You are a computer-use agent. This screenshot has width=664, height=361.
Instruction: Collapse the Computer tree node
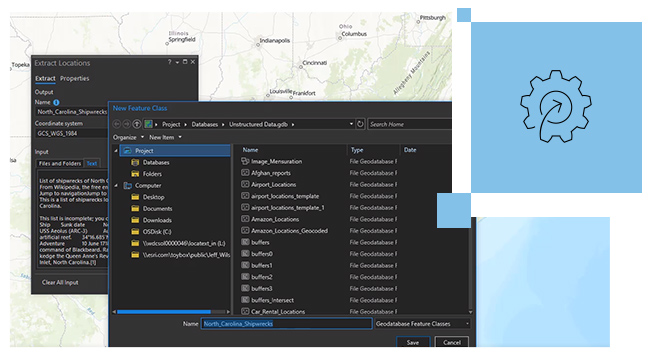pos(116,186)
